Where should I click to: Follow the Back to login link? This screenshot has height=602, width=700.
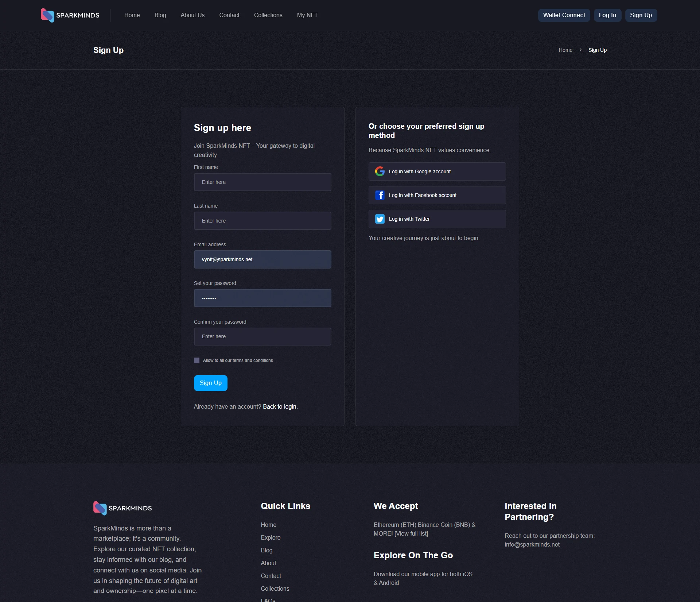[279, 407]
